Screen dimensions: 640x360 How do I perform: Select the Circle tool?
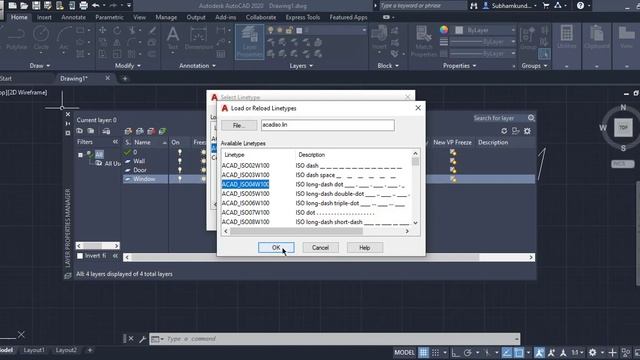pos(41,39)
